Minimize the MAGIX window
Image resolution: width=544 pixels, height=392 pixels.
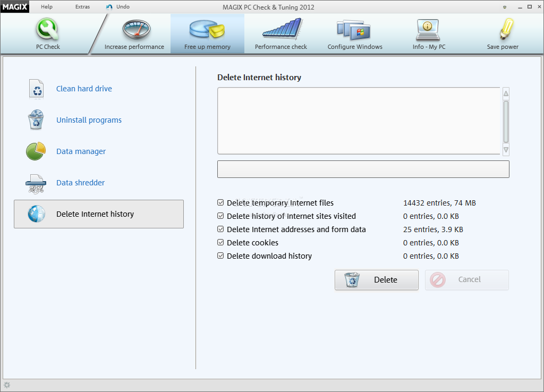point(520,7)
